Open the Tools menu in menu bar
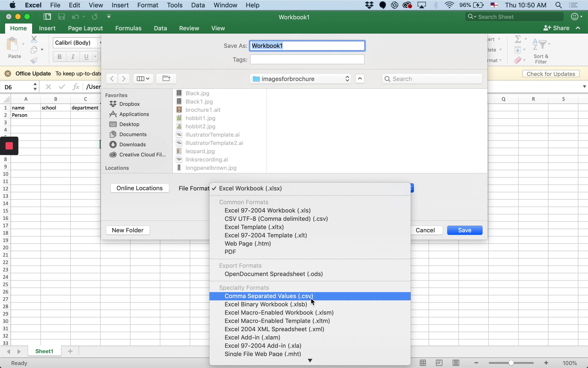This screenshot has width=588, height=368. [174, 5]
